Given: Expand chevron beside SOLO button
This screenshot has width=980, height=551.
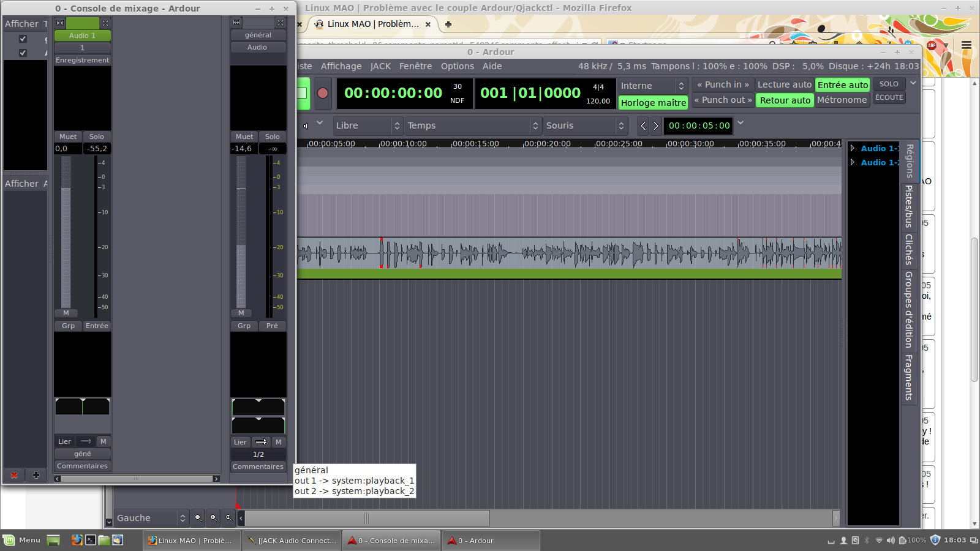Looking at the screenshot, I should (913, 83).
